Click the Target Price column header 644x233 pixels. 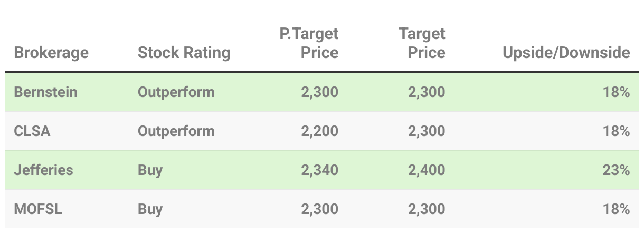point(422,43)
